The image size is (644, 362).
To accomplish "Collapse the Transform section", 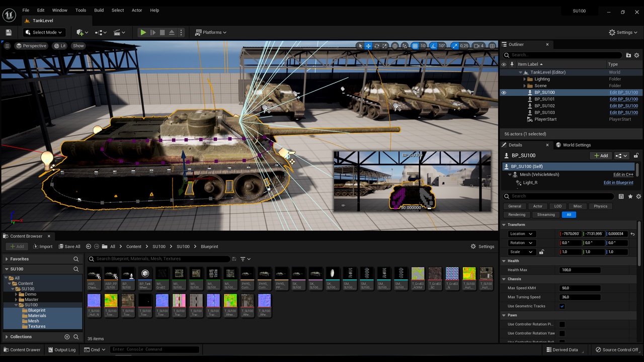I will [504, 225].
